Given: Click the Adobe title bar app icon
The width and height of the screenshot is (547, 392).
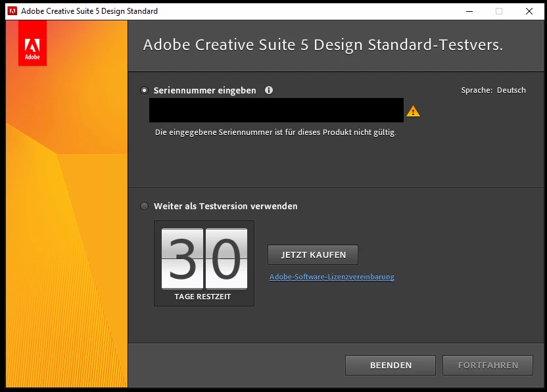Looking at the screenshot, I should (x=12, y=11).
